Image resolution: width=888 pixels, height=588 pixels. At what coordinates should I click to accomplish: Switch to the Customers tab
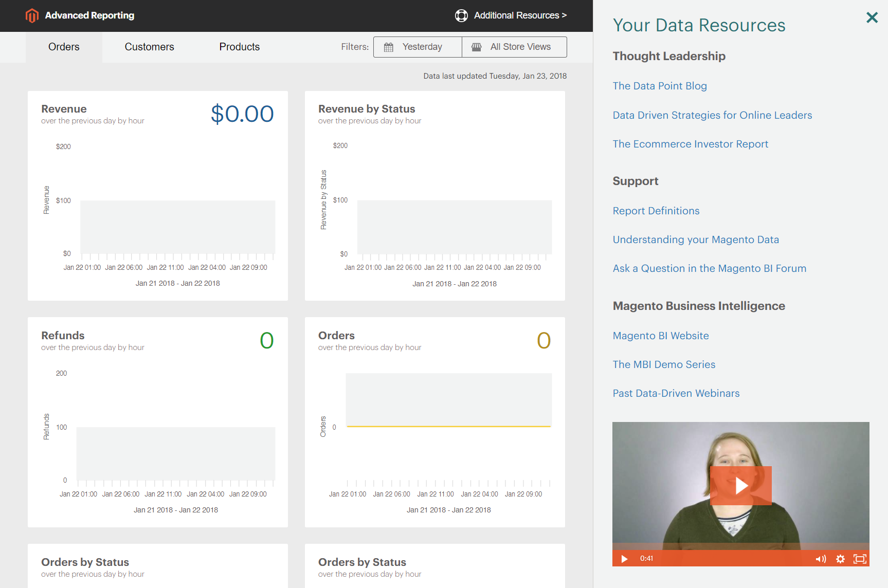tap(149, 47)
